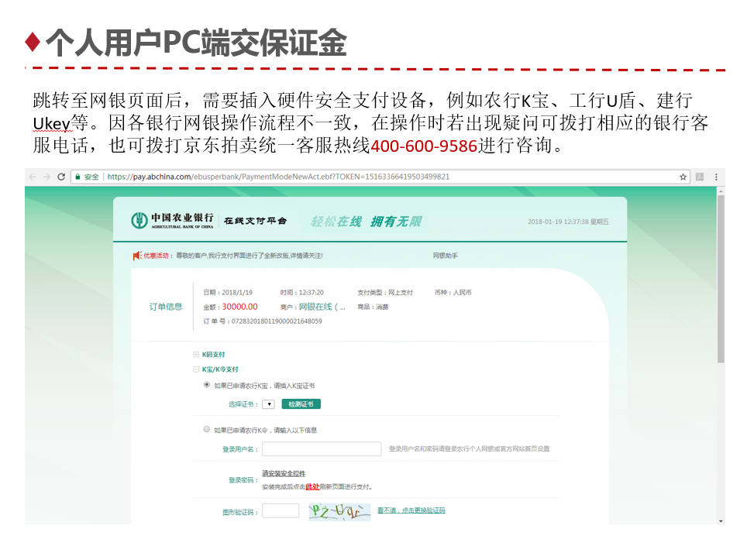Click the 币种：人民币 text
The width and height of the screenshot is (747, 560).
click(x=453, y=292)
